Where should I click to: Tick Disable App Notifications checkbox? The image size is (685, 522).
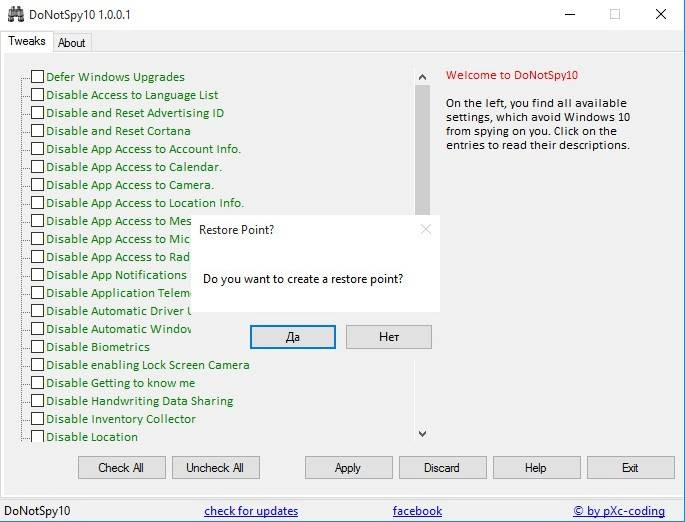click(x=38, y=274)
